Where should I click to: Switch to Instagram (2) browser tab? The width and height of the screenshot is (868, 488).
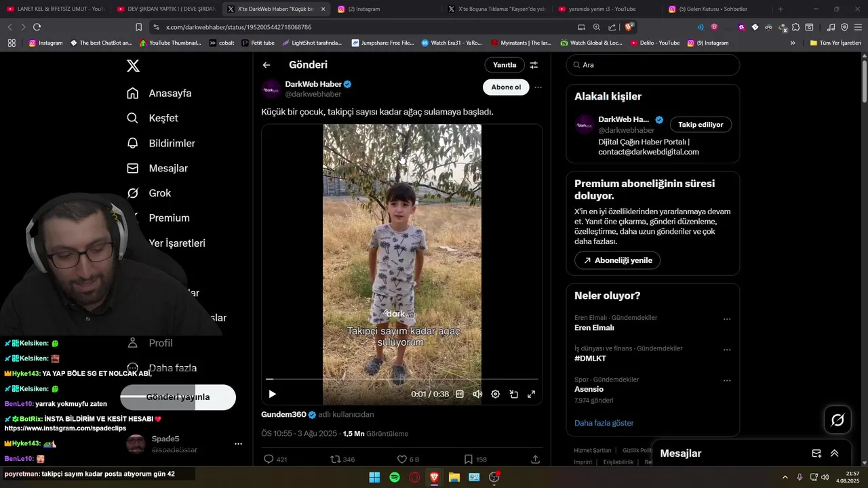[383, 9]
